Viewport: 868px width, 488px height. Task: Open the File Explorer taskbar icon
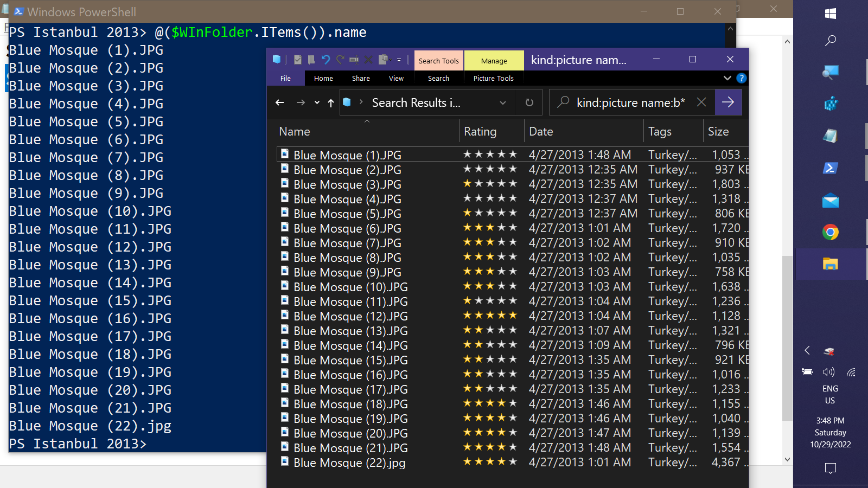pos(830,264)
